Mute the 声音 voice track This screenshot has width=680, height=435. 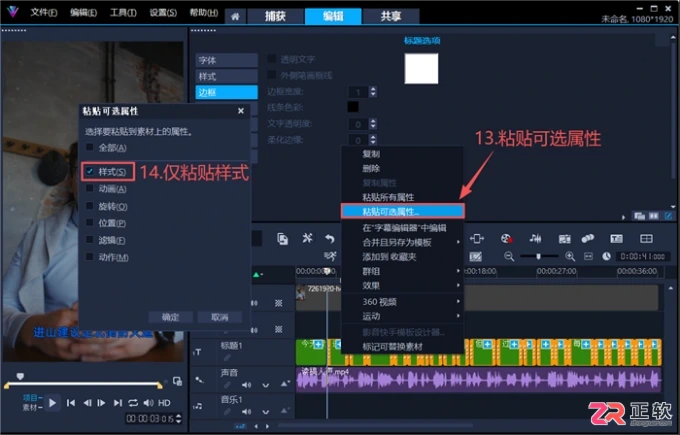coord(246,385)
